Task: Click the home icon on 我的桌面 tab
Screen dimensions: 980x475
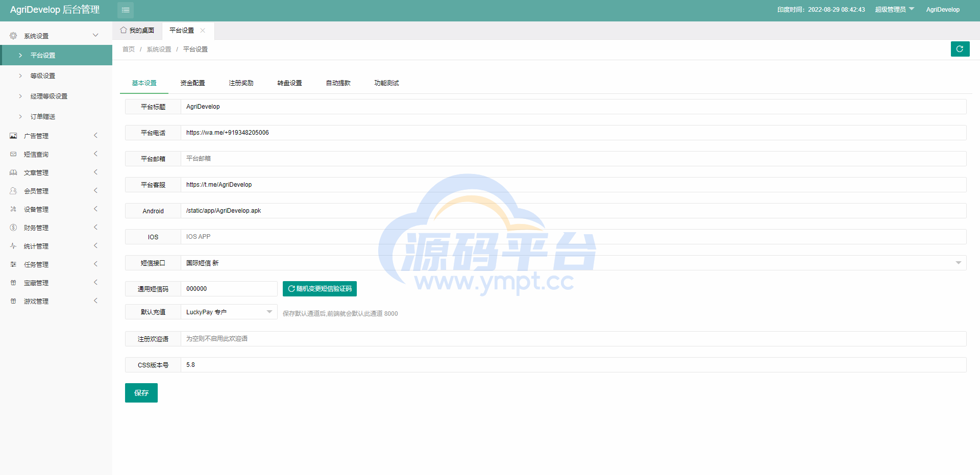Action: click(124, 30)
